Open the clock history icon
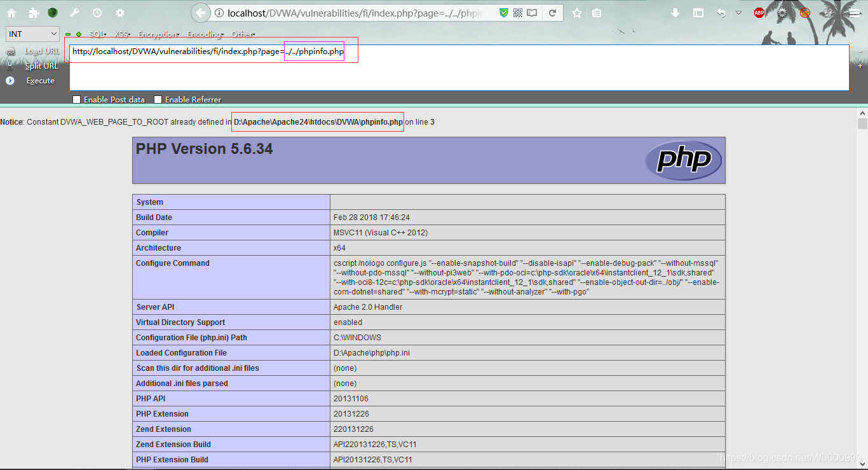 (97, 13)
